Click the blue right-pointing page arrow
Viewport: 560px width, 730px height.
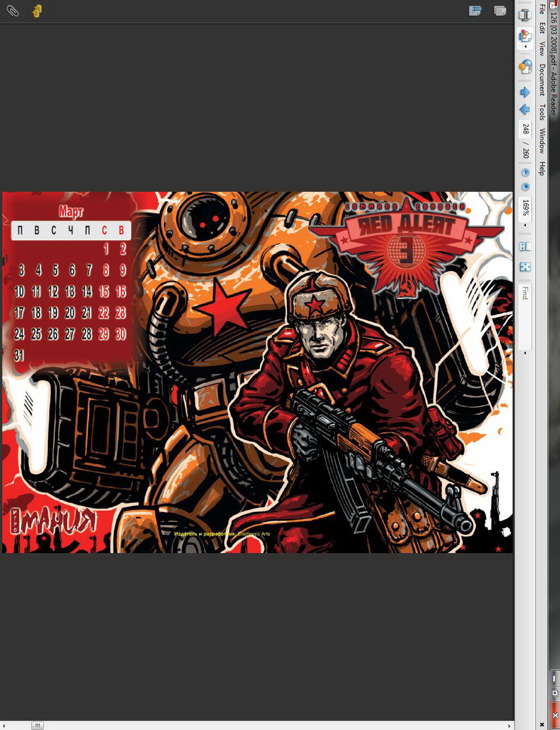525,92
